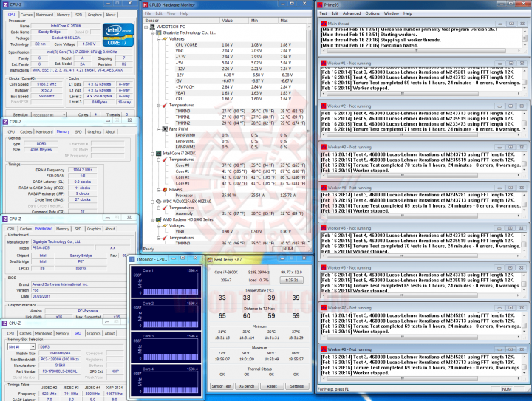This screenshot has width=532, height=401.
Task: Select the SPD tab in the bottom CPU-Z window
Action: pyautogui.click(x=78, y=333)
